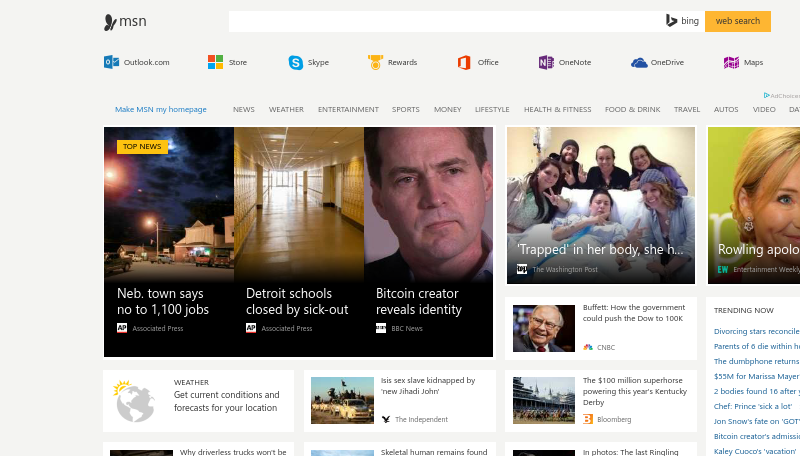Screen dimensions: 800x456
Task: Open the WEATHER section
Action: coord(286,109)
